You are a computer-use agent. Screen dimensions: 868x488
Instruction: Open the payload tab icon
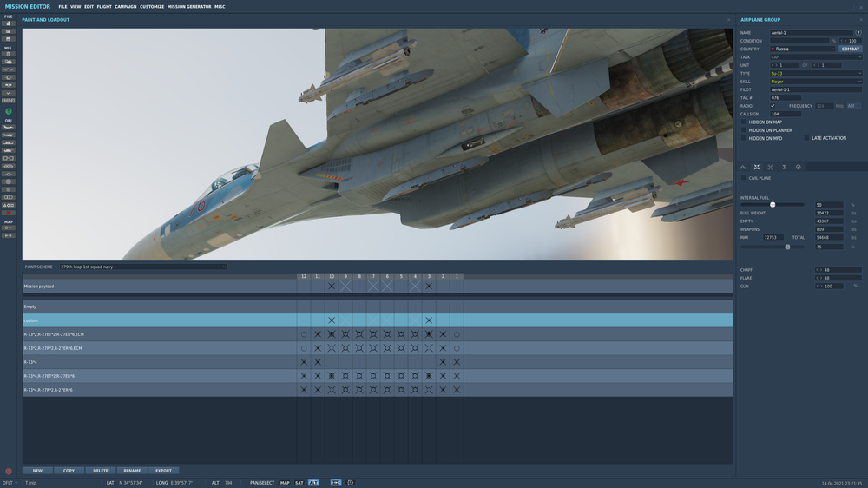tap(757, 167)
